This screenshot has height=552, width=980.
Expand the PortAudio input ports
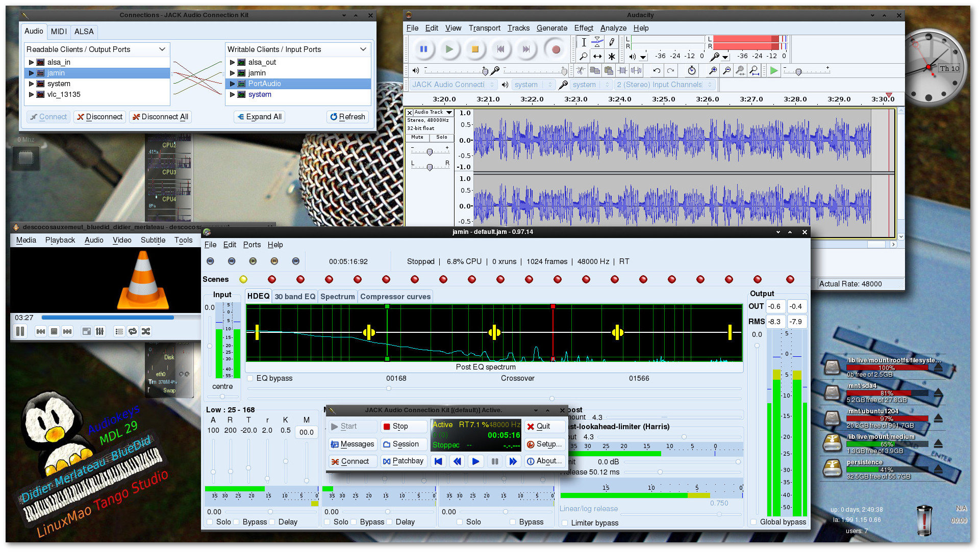pos(233,84)
